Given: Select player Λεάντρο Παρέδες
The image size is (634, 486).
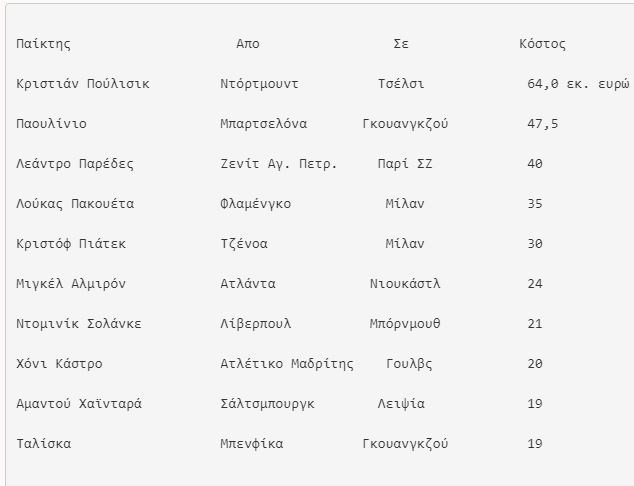Looking at the screenshot, I should (75, 164).
